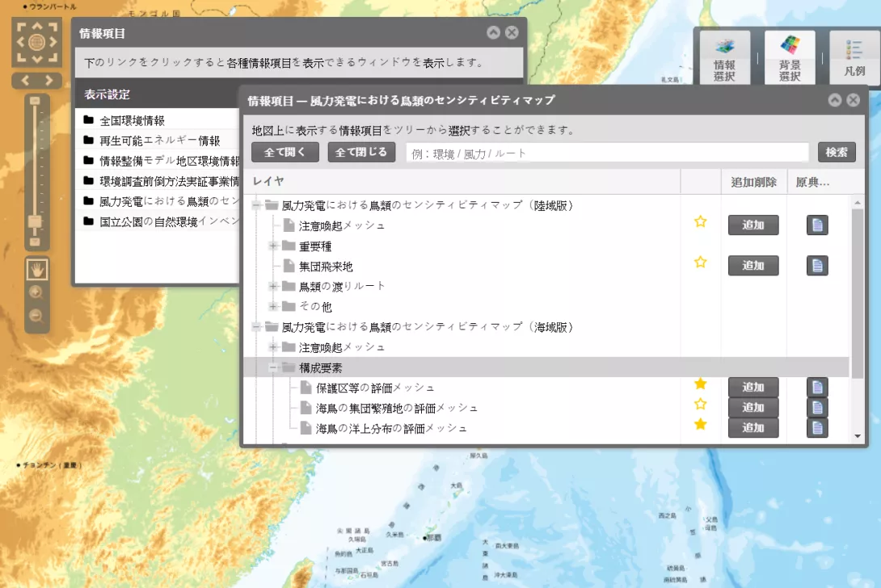Screen dimensions: 881x588
Task: Click the 全て開く button
Action: tap(285, 153)
